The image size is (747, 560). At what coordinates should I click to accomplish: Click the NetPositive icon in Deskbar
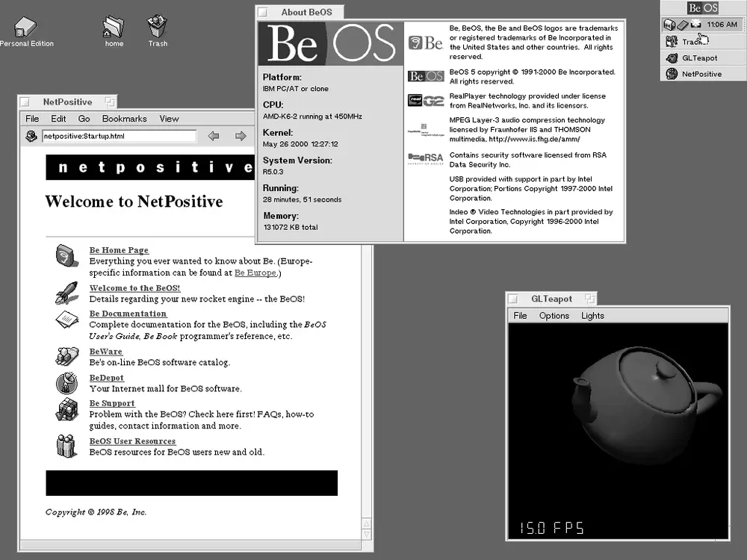pyautogui.click(x=672, y=74)
